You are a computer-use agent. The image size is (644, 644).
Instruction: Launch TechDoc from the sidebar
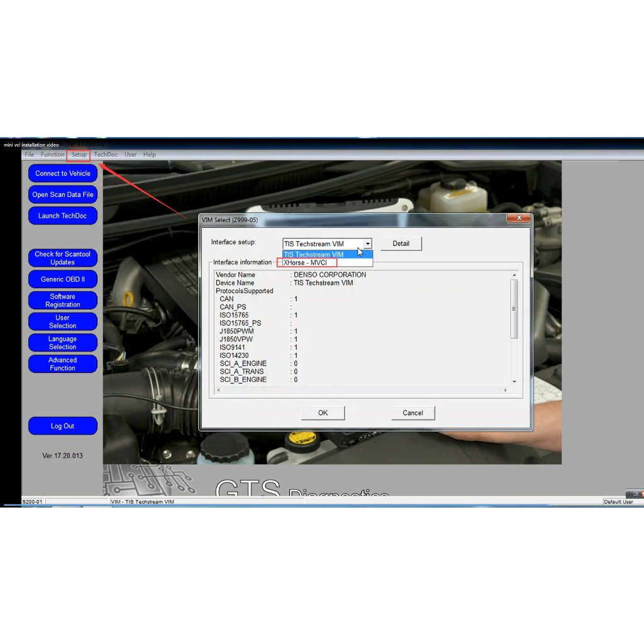(x=63, y=216)
